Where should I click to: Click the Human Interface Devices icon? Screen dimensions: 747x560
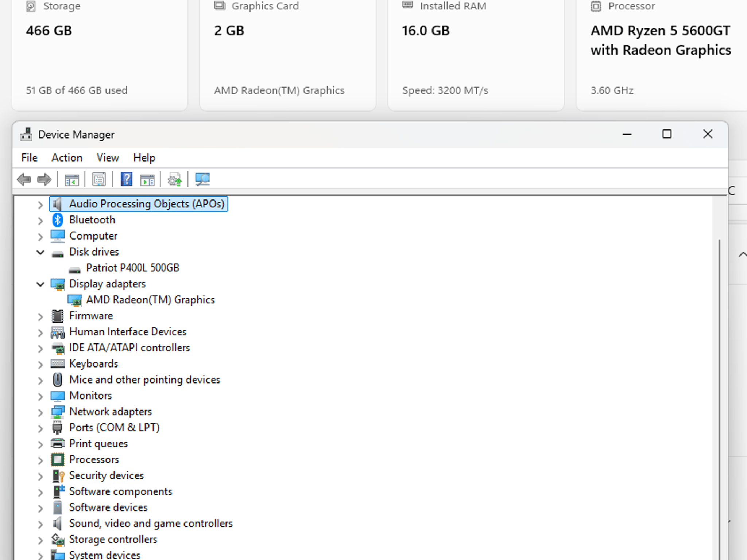[x=58, y=332]
